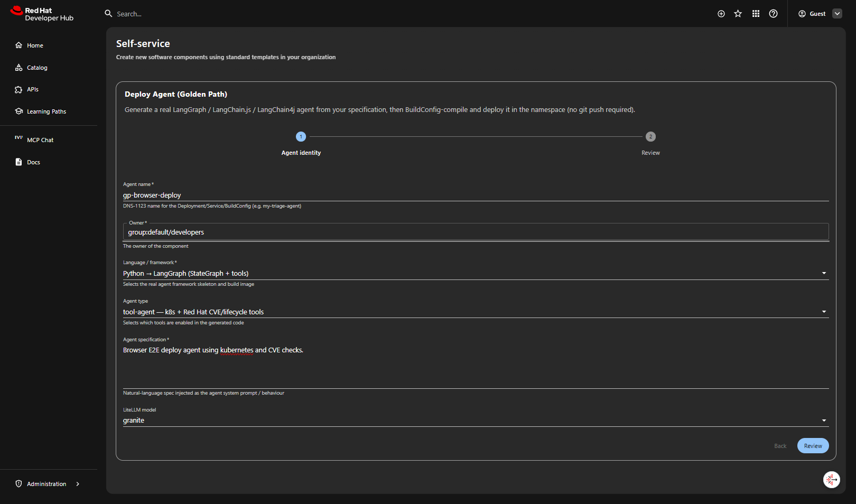856x504 pixels.
Task: Click the Review button
Action: tap(813, 446)
